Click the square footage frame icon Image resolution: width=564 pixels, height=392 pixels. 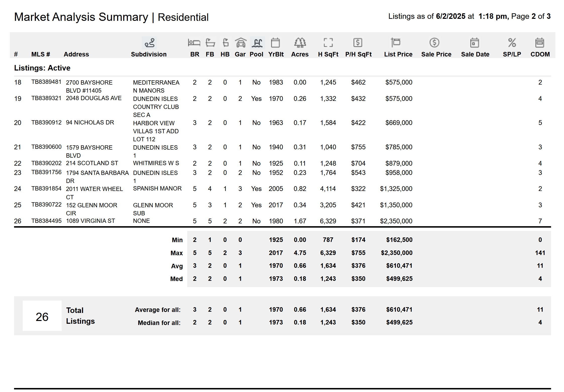[x=328, y=43]
